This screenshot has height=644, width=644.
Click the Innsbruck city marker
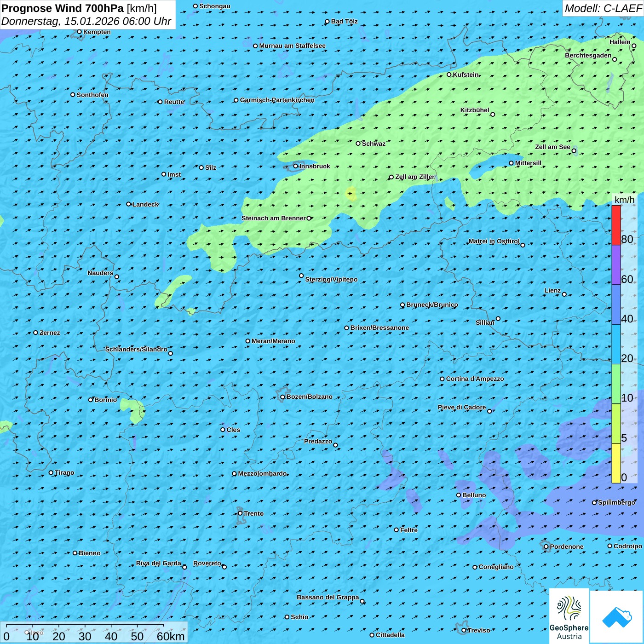coord(296,166)
